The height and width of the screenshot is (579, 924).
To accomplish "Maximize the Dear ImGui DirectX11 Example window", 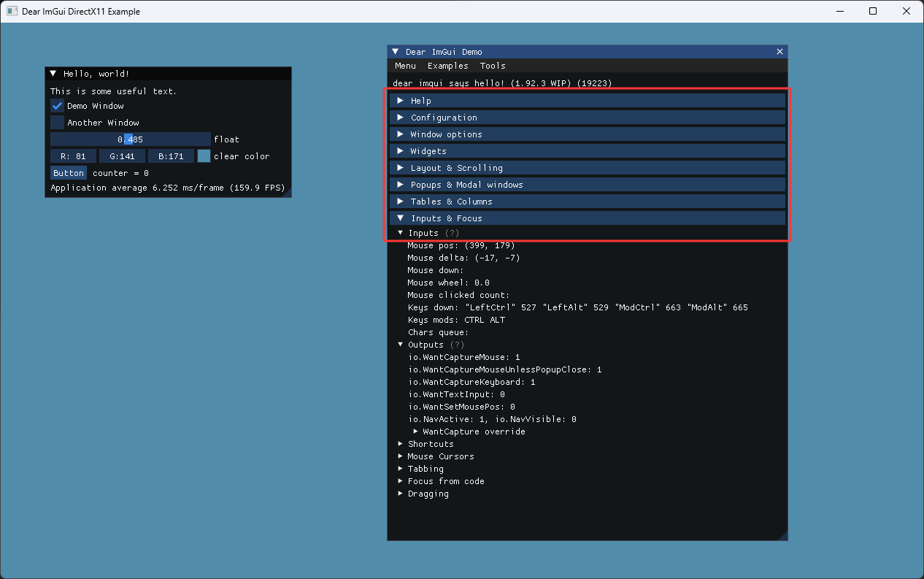I will tap(873, 11).
